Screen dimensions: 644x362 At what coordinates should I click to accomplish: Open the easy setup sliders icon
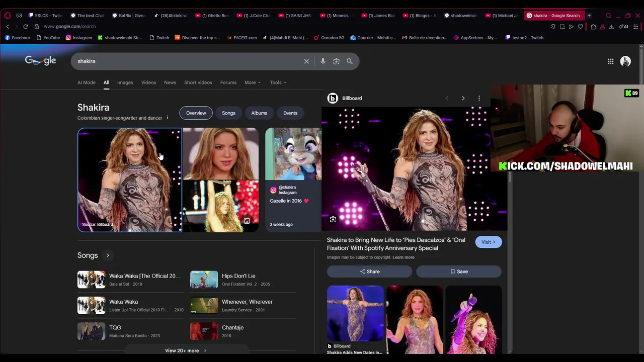[x=636, y=27]
